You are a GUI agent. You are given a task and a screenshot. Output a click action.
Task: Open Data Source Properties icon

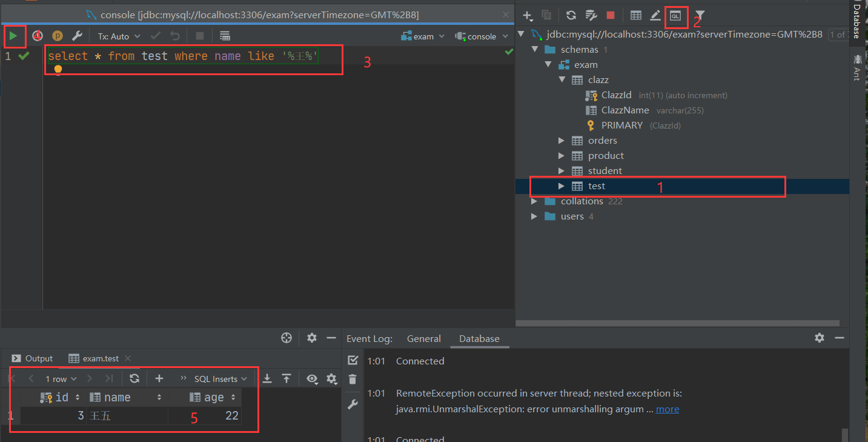(x=592, y=16)
